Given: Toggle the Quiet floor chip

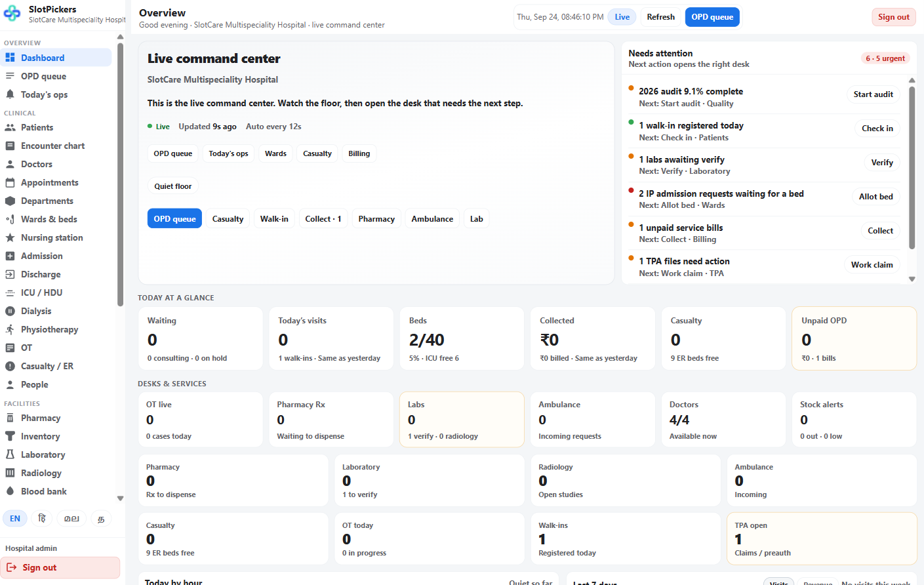Looking at the screenshot, I should pos(173,186).
